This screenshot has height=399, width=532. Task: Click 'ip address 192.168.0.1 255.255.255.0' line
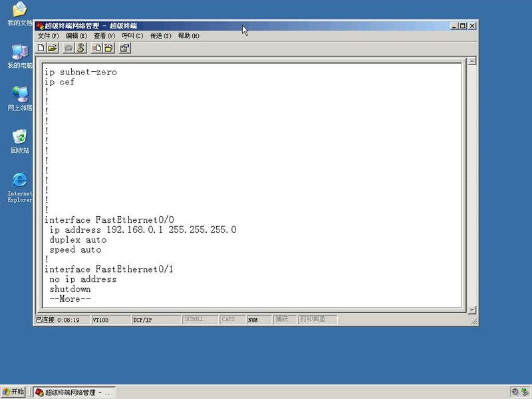coord(143,229)
